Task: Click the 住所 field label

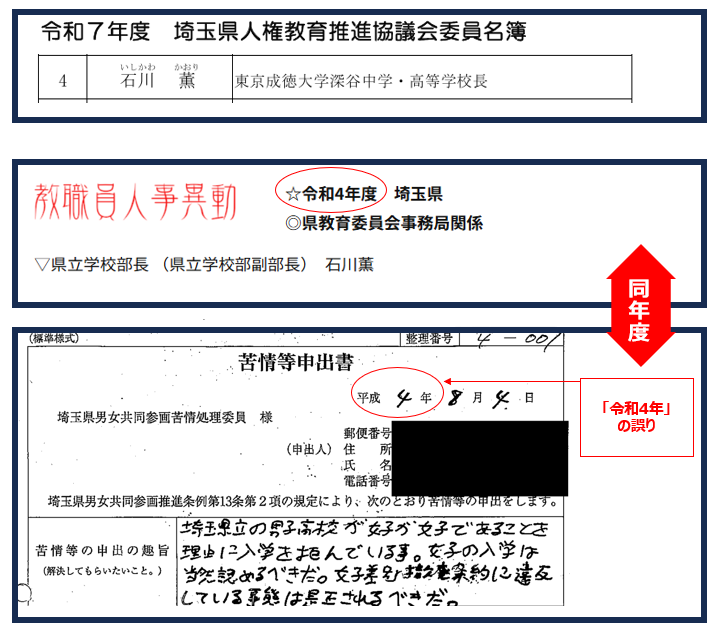Action: tap(367, 449)
